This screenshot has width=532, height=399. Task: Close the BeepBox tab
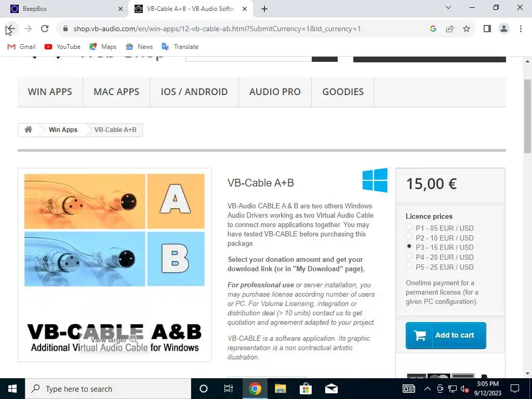pyautogui.click(x=121, y=9)
